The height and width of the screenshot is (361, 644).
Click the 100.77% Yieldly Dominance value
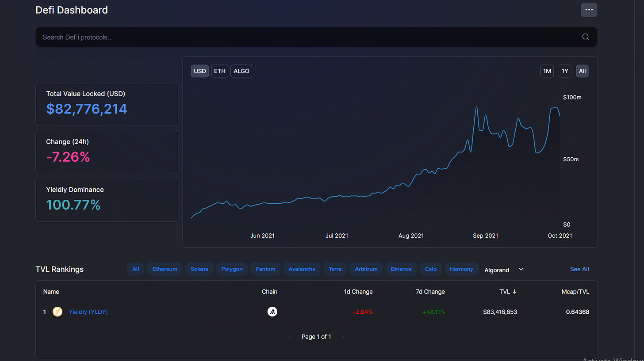pos(73,205)
